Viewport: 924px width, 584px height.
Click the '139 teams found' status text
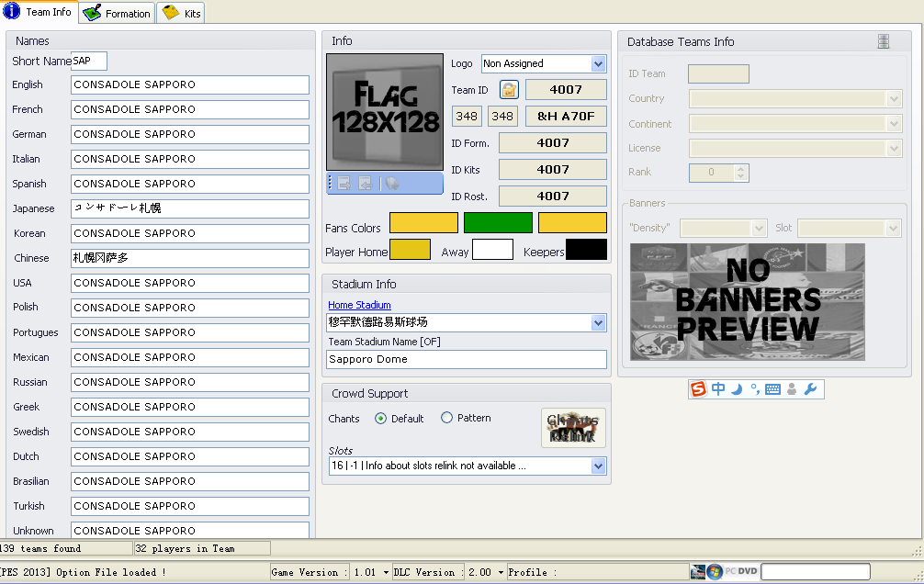pos(40,548)
